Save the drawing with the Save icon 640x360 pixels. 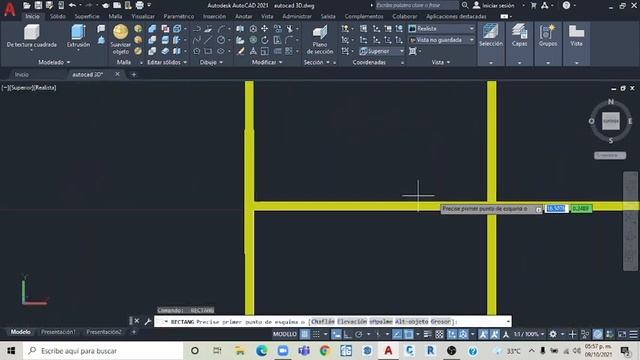pyautogui.click(x=38, y=5)
